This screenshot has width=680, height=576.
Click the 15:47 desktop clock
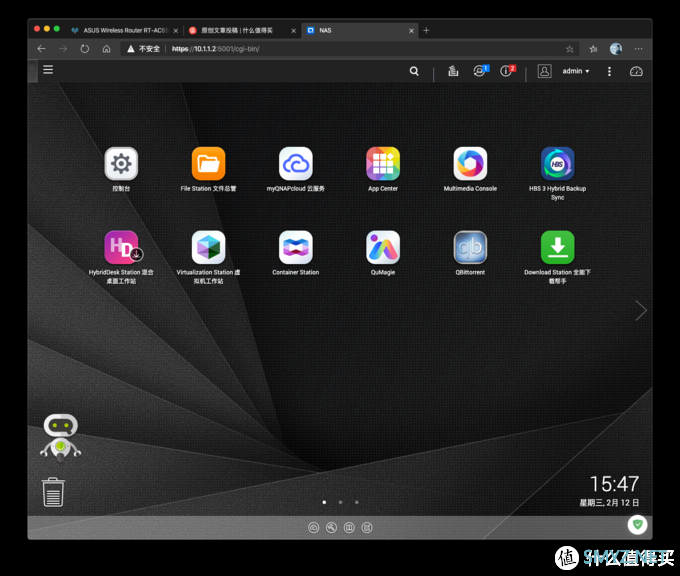(x=615, y=484)
